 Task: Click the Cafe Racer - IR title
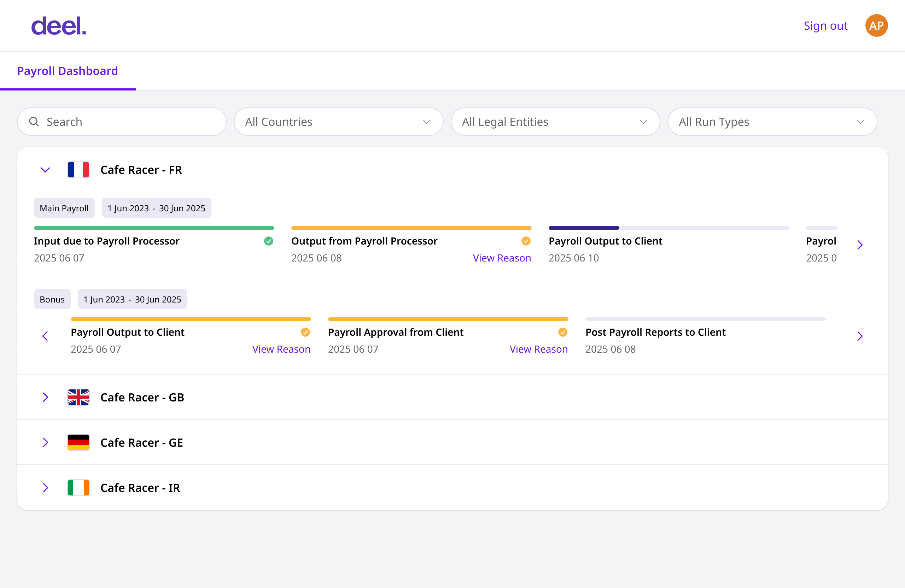(140, 488)
